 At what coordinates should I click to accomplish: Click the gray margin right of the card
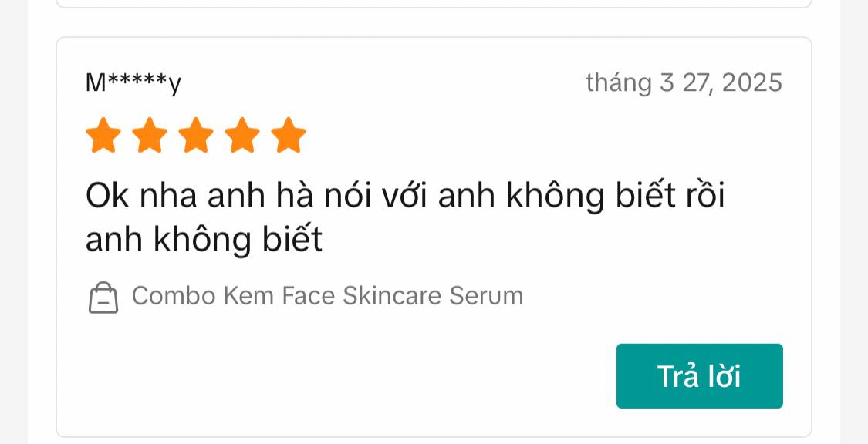pyautogui.click(x=854, y=221)
